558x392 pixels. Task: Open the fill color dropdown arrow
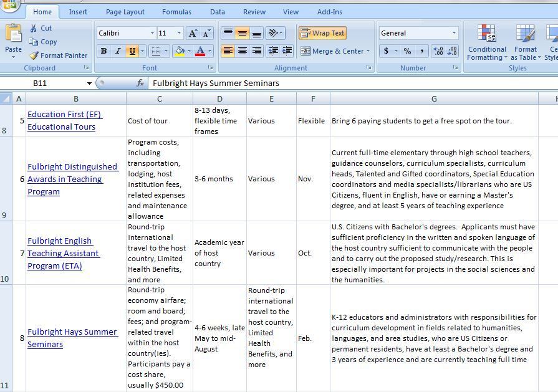189,51
